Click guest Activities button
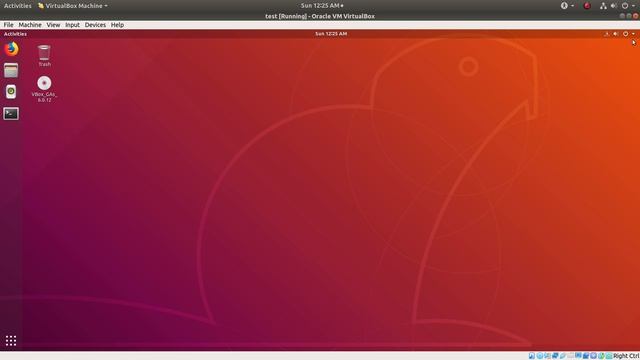640x360 pixels. (16, 34)
